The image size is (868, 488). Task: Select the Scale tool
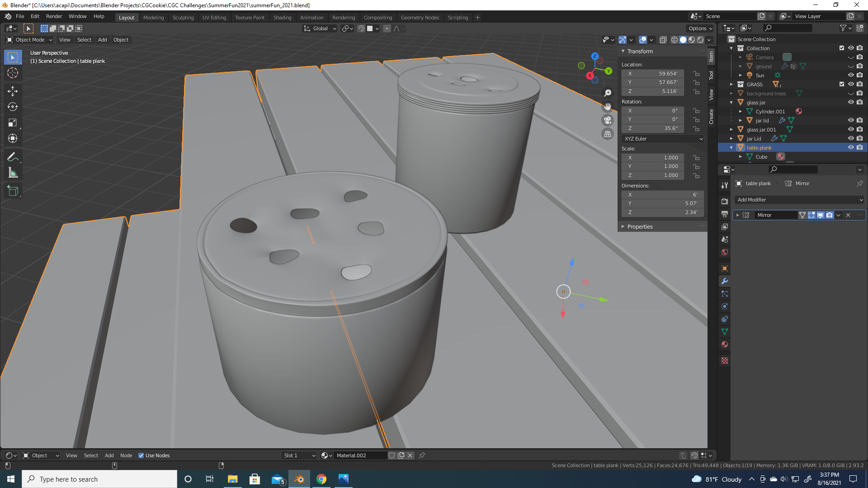pyautogui.click(x=13, y=122)
